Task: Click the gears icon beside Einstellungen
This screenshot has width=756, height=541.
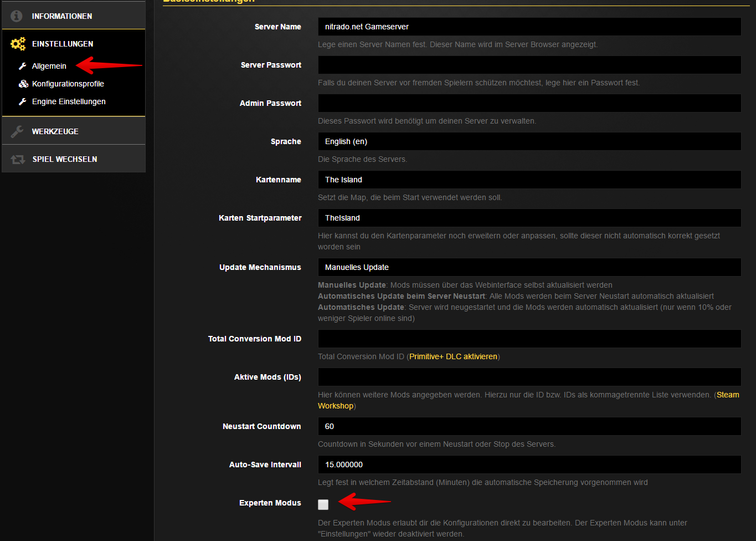Action: [x=18, y=44]
